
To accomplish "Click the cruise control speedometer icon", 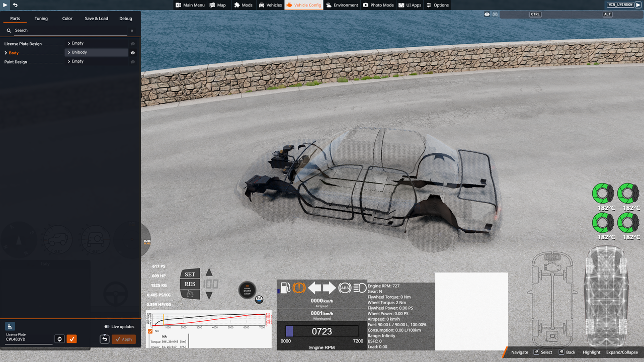I will click(x=190, y=294).
